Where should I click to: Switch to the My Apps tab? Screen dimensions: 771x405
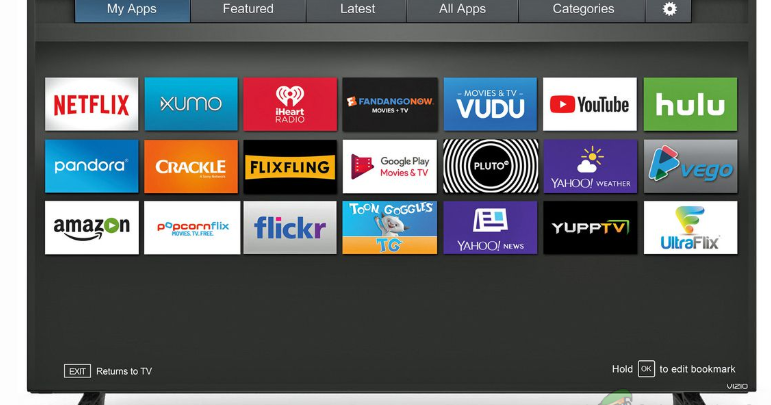[132, 10]
